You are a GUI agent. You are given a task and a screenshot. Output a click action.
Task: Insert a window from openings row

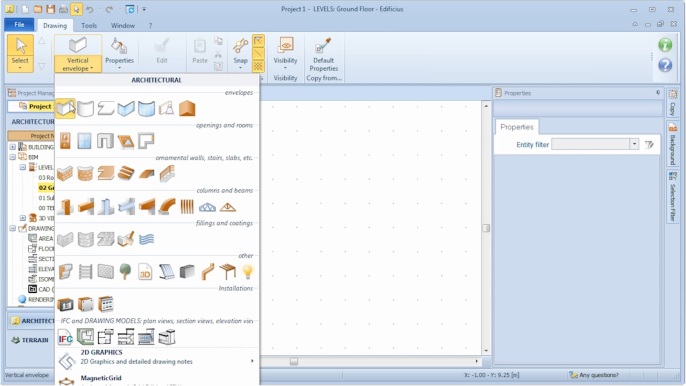pyautogui.click(x=84, y=141)
